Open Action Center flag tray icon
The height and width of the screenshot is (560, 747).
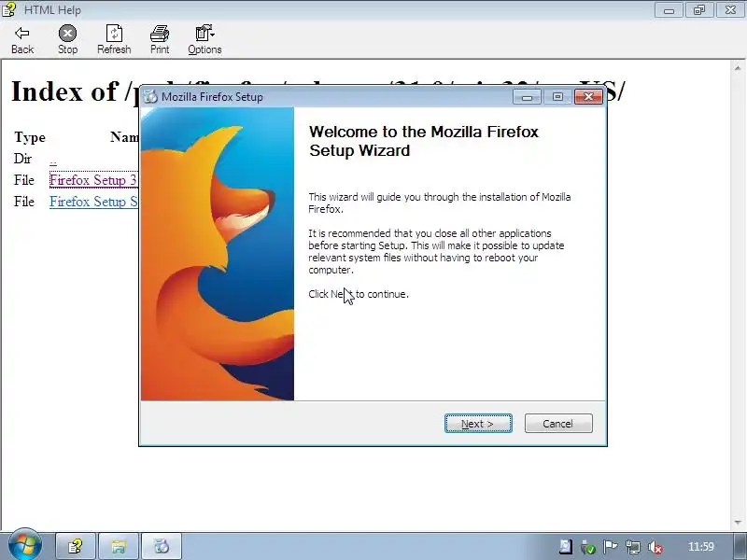[x=611, y=547]
